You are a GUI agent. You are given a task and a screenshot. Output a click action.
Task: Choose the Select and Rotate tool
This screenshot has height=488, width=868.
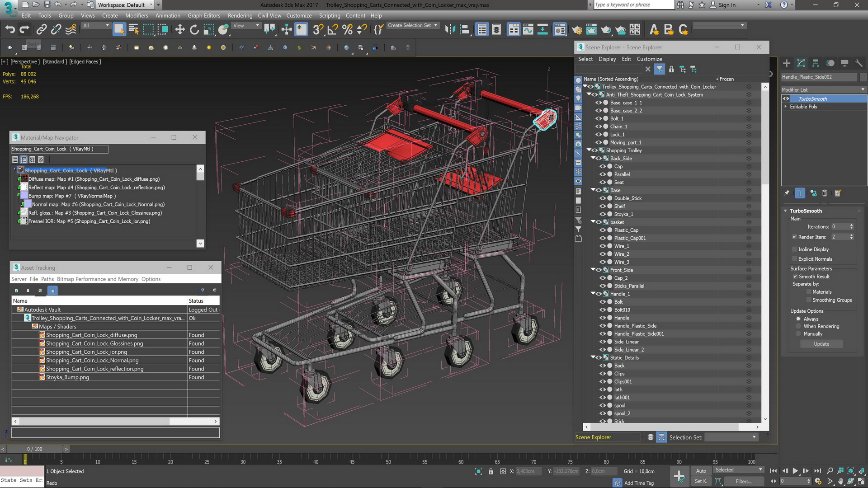tap(194, 30)
